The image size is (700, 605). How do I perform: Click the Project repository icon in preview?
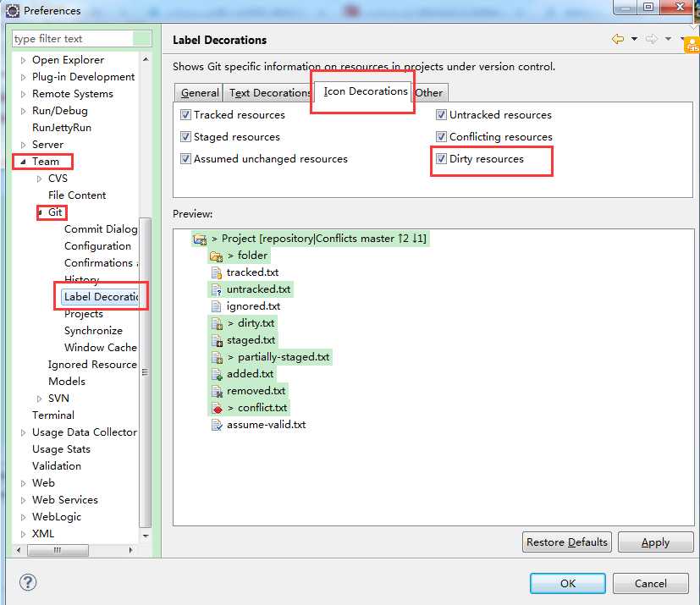200,239
